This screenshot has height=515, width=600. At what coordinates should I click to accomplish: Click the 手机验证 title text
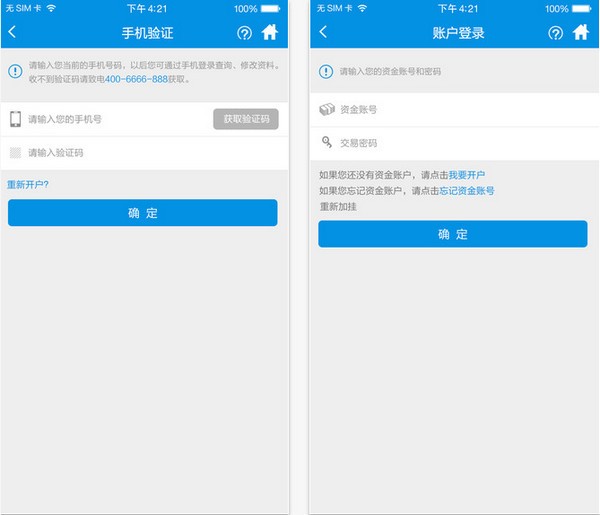tap(148, 33)
